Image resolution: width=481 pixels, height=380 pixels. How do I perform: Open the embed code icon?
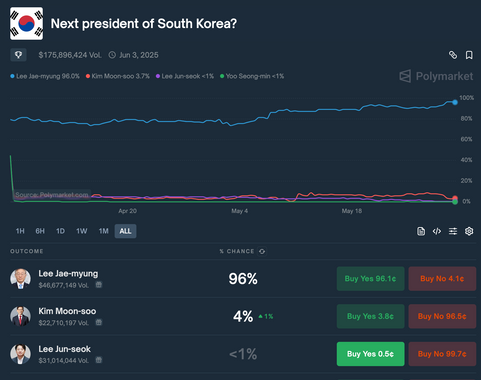click(x=437, y=231)
